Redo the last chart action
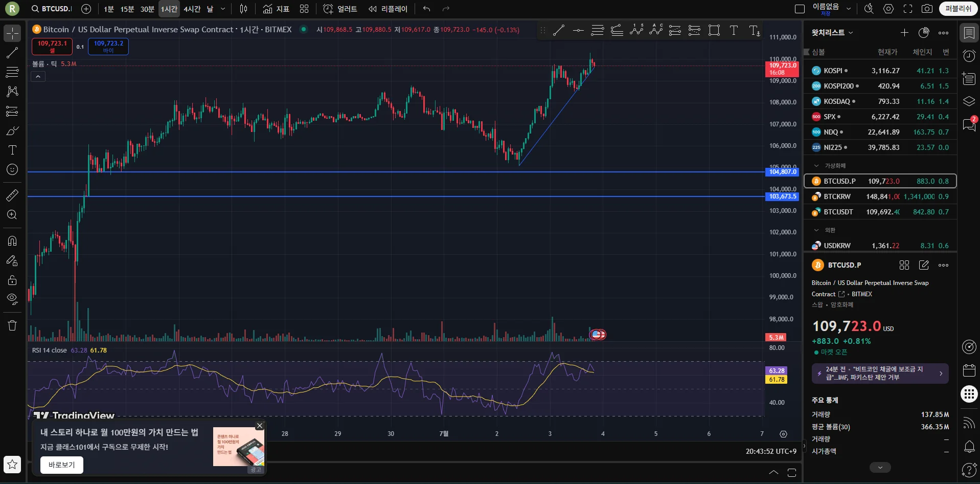Image resolution: width=980 pixels, height=484 pixels. click(x=446, y=9)
